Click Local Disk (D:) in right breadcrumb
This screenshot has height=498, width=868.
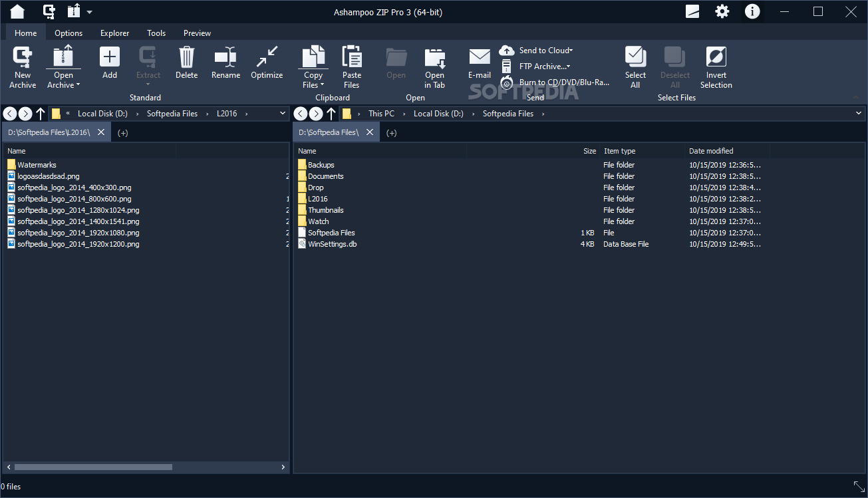tap(438, 114)
